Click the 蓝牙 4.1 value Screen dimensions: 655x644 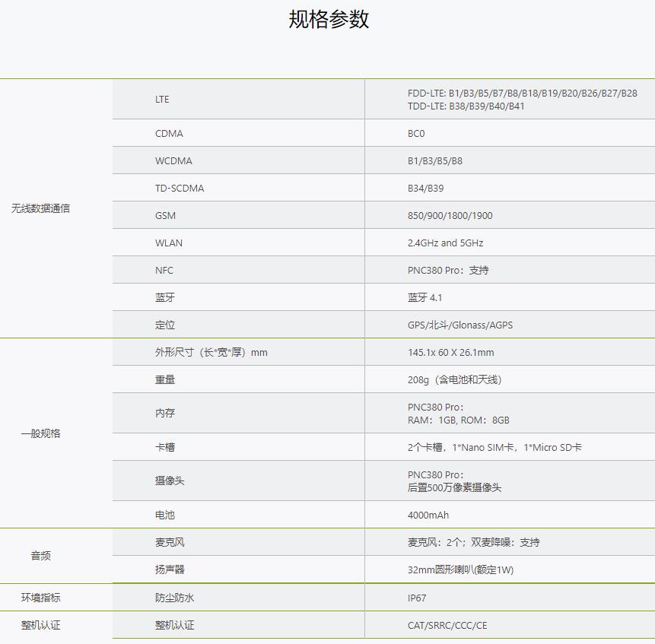pyautogui.click(x=424, y=297)
